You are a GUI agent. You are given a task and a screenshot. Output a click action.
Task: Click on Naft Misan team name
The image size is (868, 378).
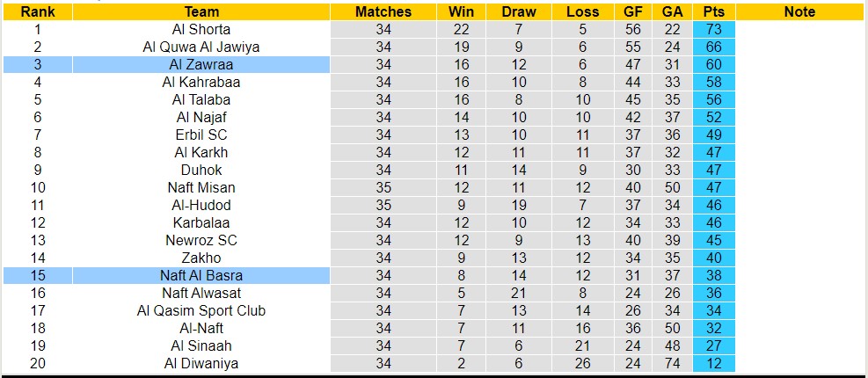pos(201,187)
